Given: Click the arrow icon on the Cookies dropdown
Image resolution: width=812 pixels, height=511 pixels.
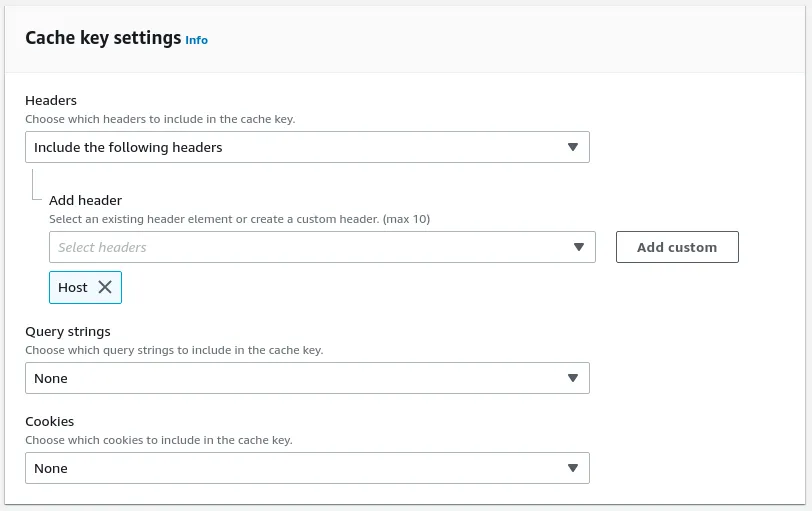Looking at the screenshot, I should pos(573,468).
